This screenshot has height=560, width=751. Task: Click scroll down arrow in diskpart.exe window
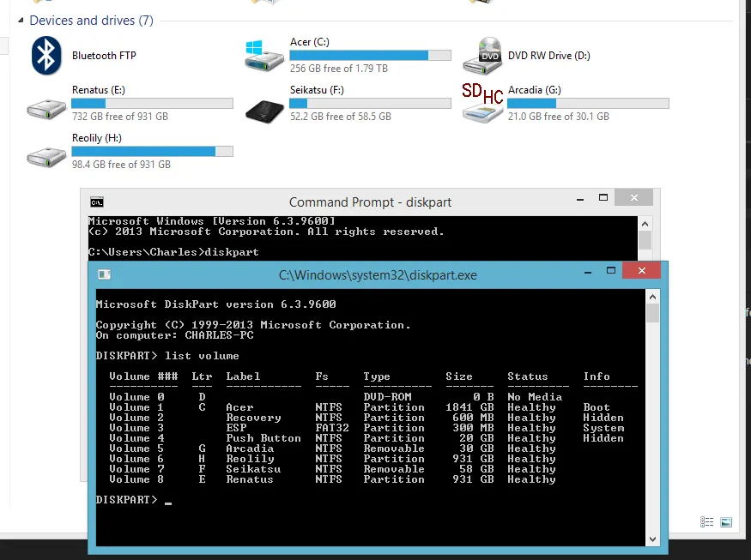click(652, 539)
